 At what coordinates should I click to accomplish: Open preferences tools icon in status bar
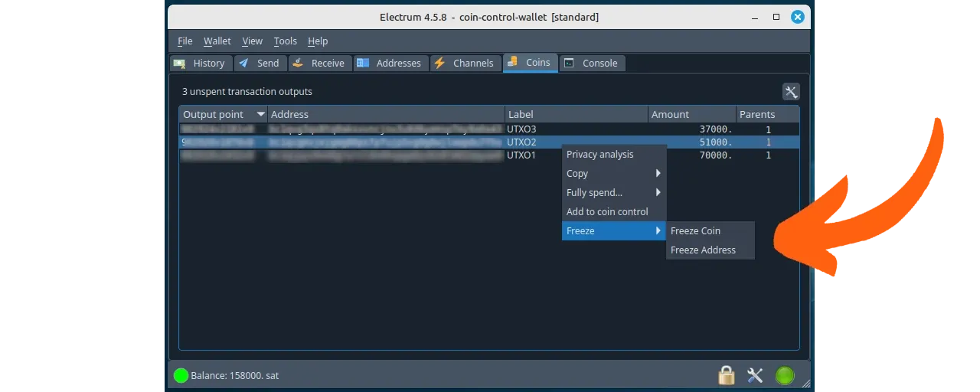755,375
